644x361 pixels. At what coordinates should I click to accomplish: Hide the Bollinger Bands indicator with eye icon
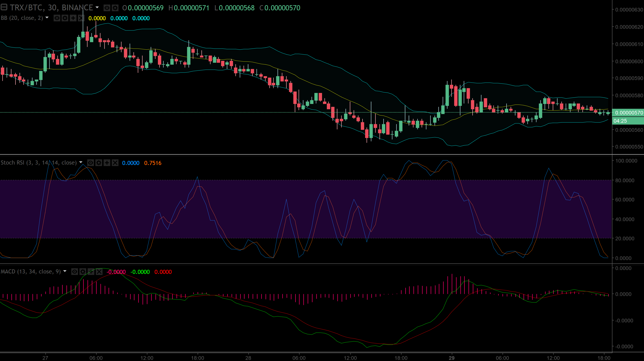[x=57, y=18]
